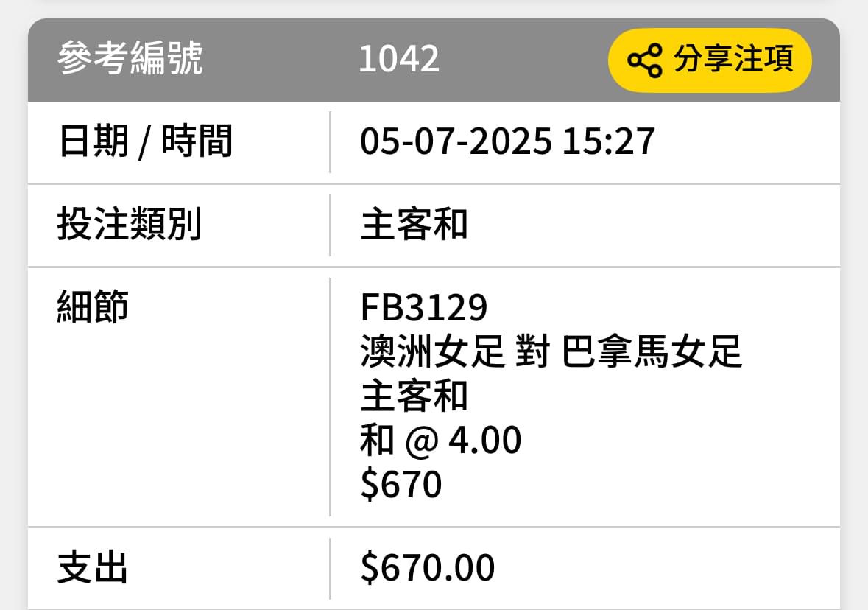Select the 投注類別 row label

[130, 225]
